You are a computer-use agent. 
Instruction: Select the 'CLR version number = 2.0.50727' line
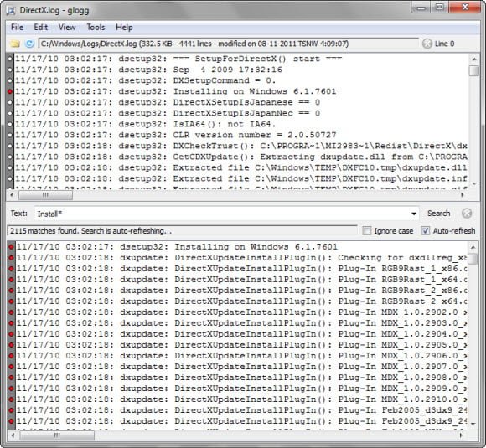coord(241,135)
